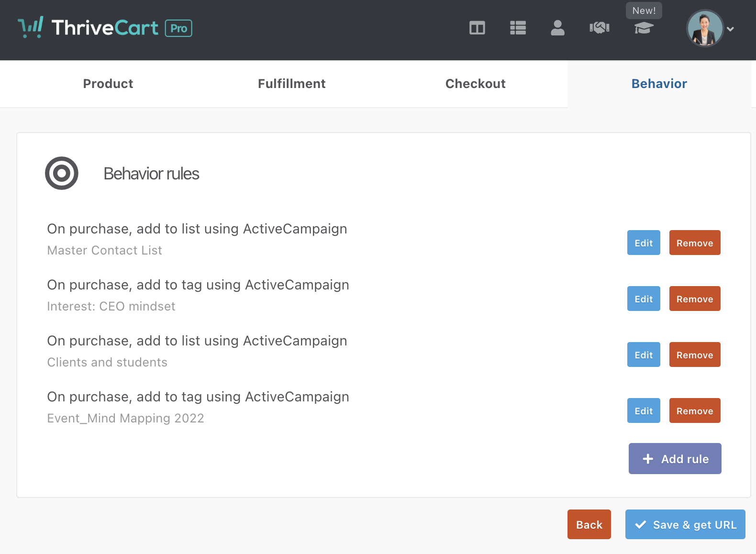756x554 pixels.
Task: Click the Interest: CEO mindset text
Action: tap(111, 306)
